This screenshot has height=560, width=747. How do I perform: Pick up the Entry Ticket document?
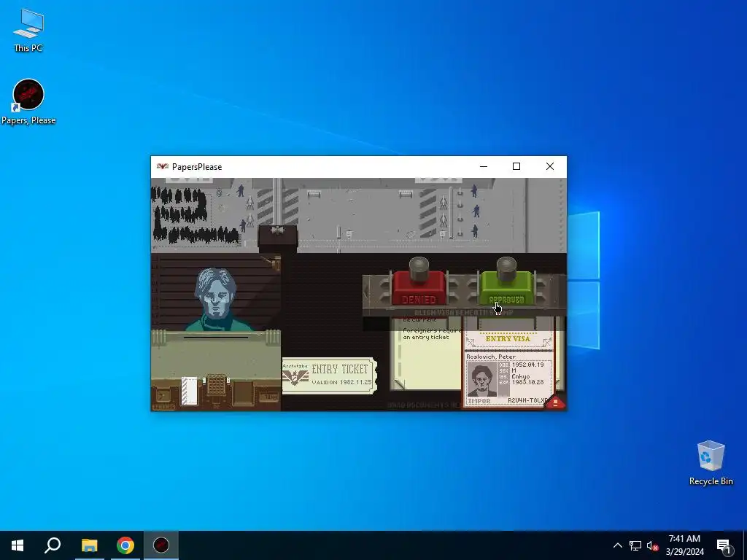(329, 376)
